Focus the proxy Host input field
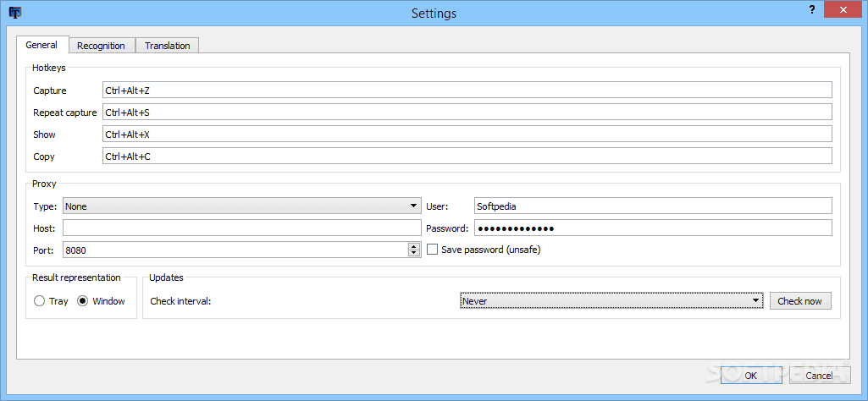Viewport: 868px width, 401px height. point(241,228)
